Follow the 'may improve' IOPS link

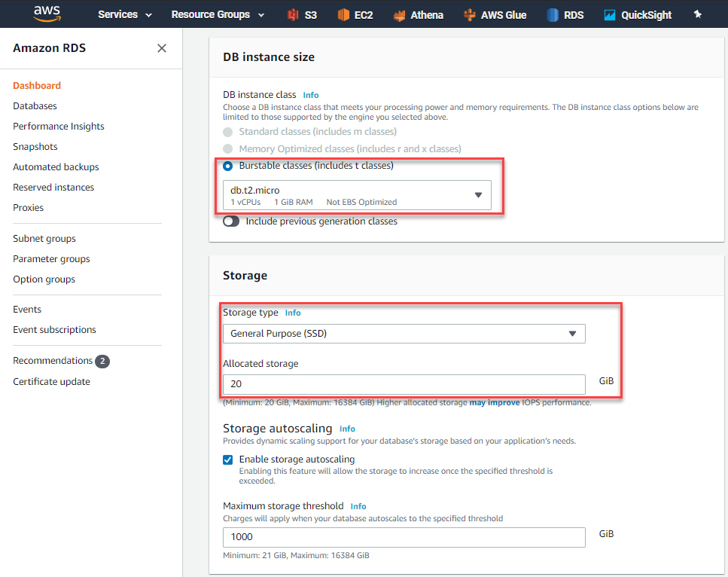[495, 402]
